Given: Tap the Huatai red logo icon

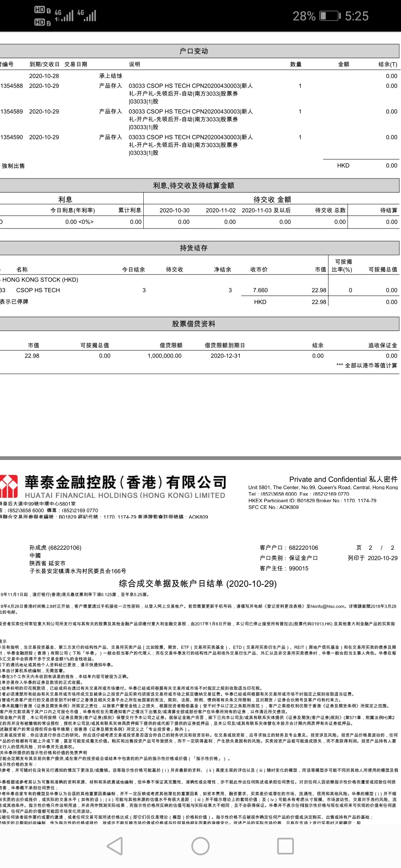Looking at the screenshot, I should coord(9,486).
